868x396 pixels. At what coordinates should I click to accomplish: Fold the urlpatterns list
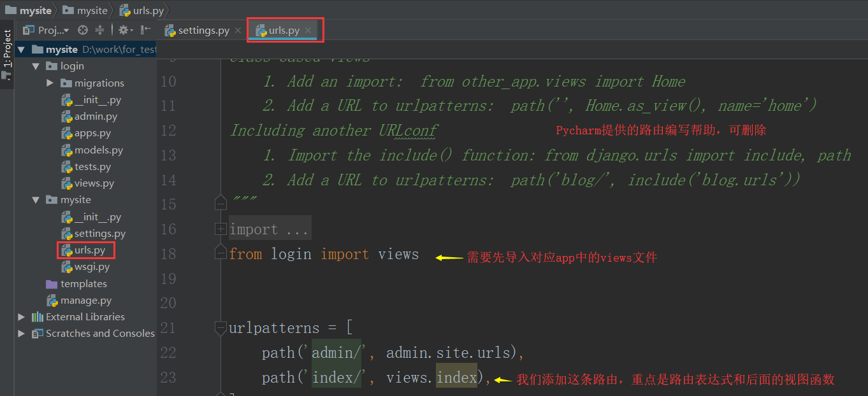[x=221, y=328]
